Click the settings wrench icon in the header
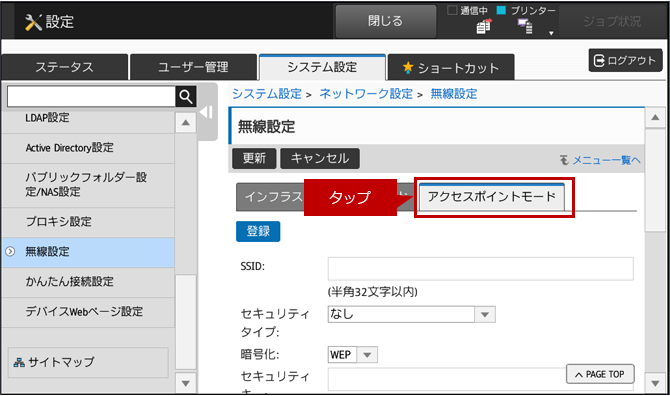 pos(33,22)
